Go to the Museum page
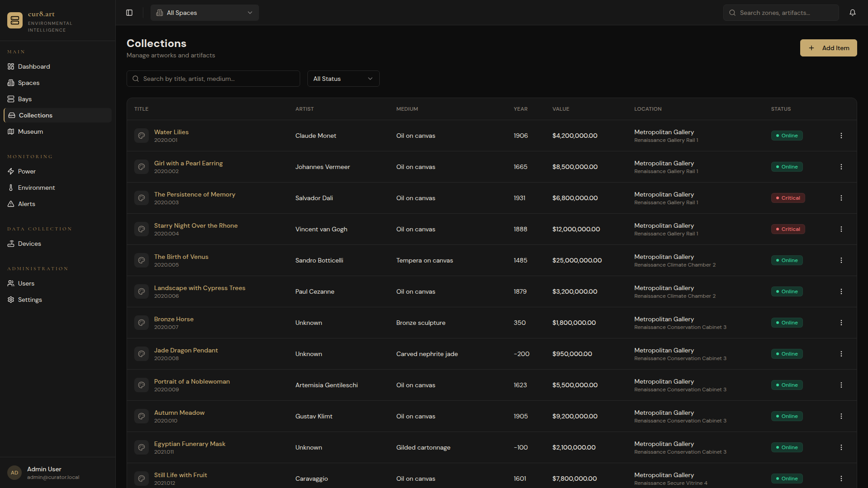The height and width of the screenshot is (488, 868). [30, 131]
